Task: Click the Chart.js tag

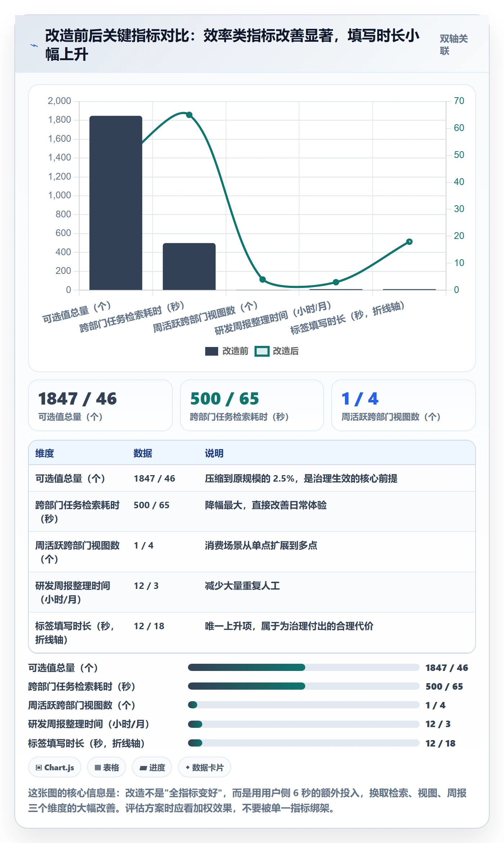Action: [x=55, y=767]
